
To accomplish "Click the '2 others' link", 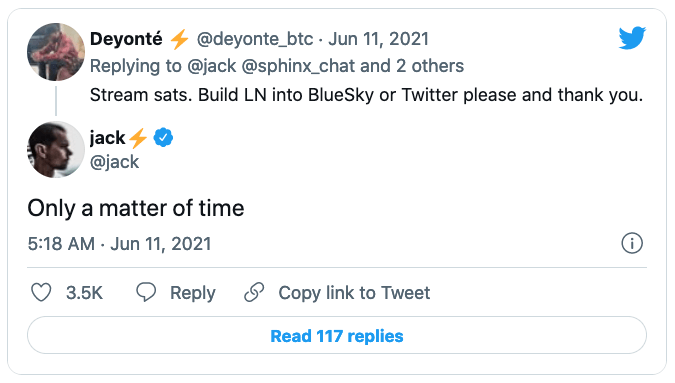I will point(430,66).
